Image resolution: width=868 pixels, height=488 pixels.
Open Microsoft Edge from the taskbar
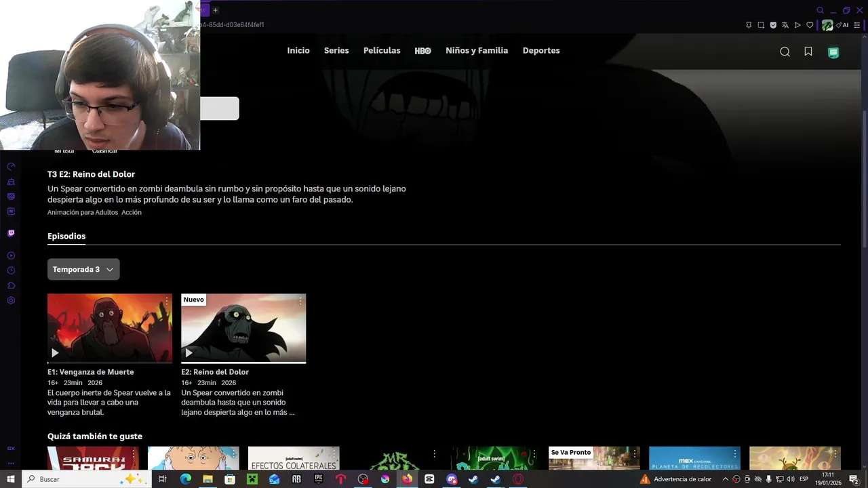(185, 479)
